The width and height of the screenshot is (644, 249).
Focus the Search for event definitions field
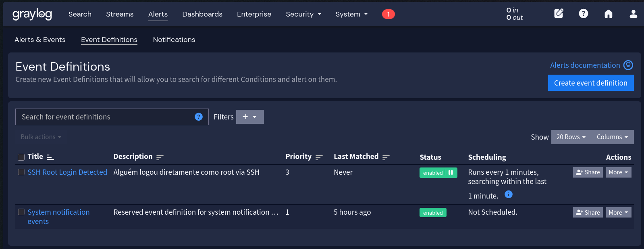(105, 117)
